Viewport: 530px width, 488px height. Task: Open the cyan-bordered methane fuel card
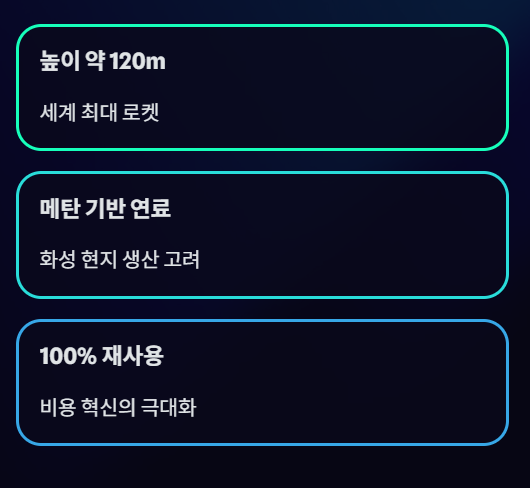coord(262,235)
